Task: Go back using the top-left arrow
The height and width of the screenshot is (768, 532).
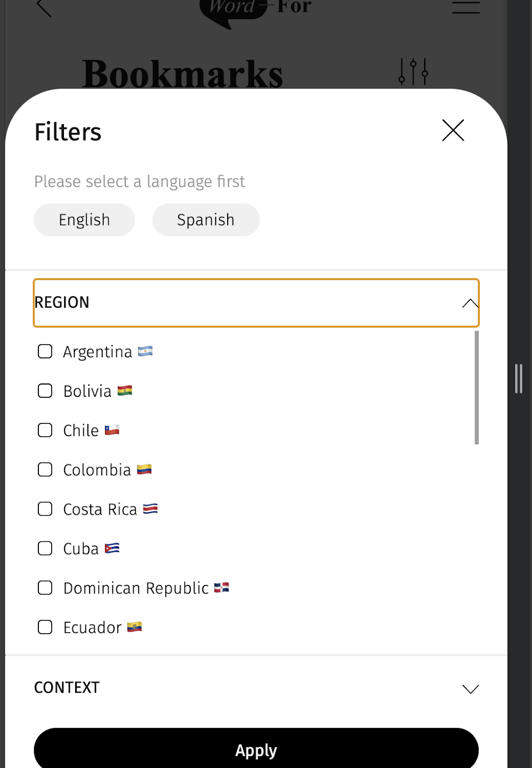Action: coord(44,7)
